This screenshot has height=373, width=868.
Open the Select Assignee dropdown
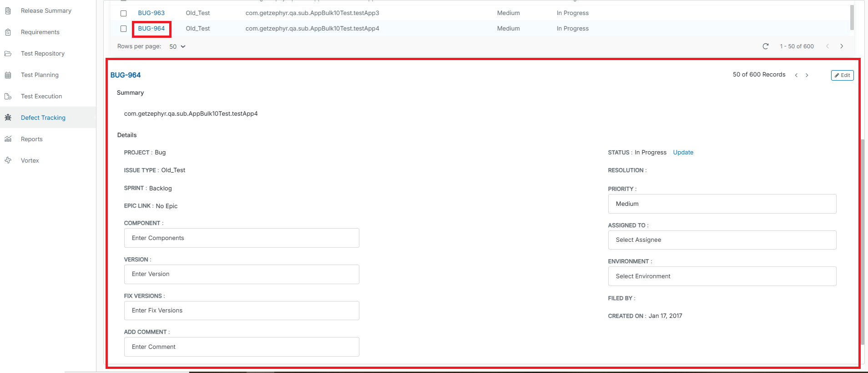coord(722,240)
